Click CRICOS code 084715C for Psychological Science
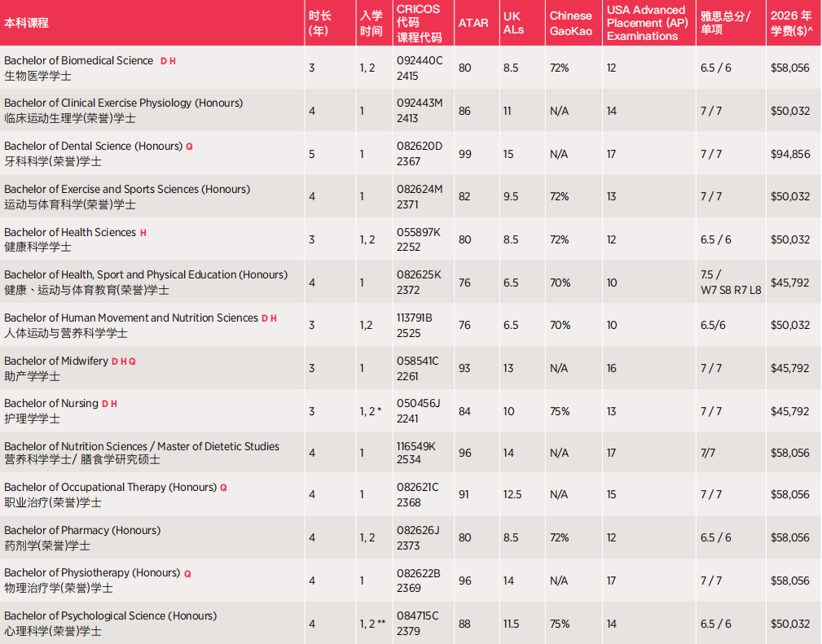This screenshot has height=644, width=822. click(418, 616)
